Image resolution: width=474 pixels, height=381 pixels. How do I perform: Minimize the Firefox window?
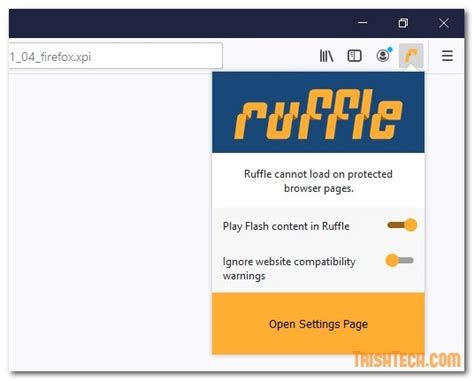(x=363, y=23)
